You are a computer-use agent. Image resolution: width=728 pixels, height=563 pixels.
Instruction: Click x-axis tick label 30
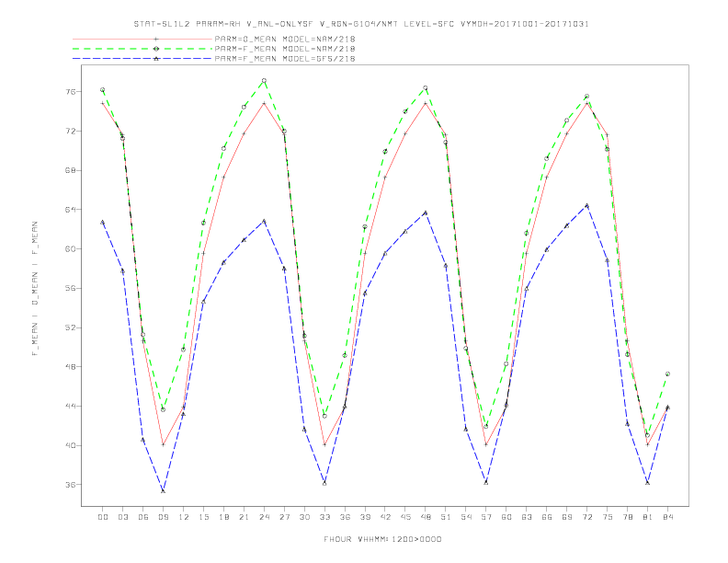304,517
